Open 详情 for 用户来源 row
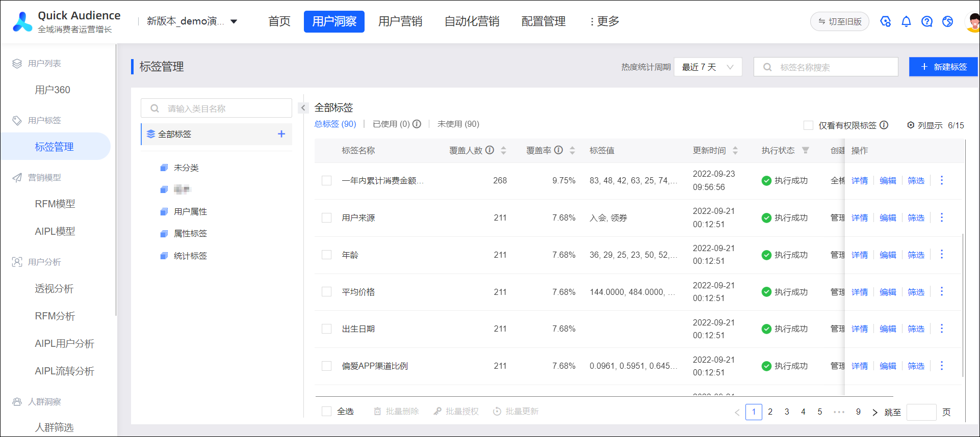 click(860, 218)
